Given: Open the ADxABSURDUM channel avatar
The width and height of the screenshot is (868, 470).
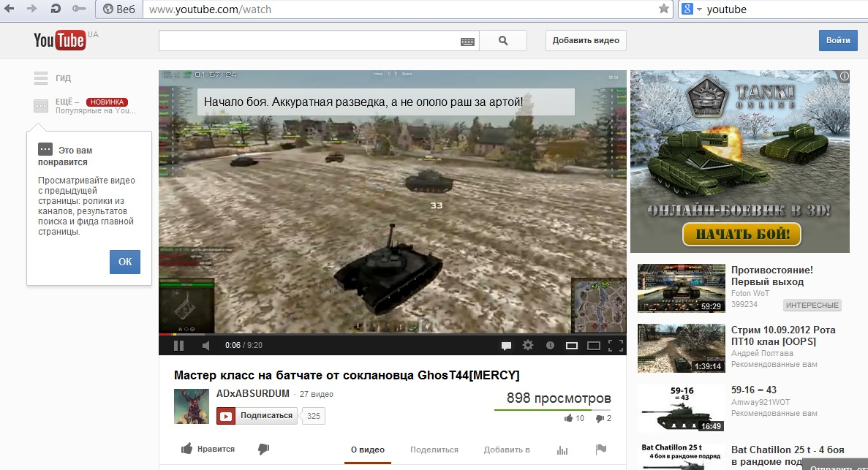Looking at the screenshot, I should (x=192, y=406).
